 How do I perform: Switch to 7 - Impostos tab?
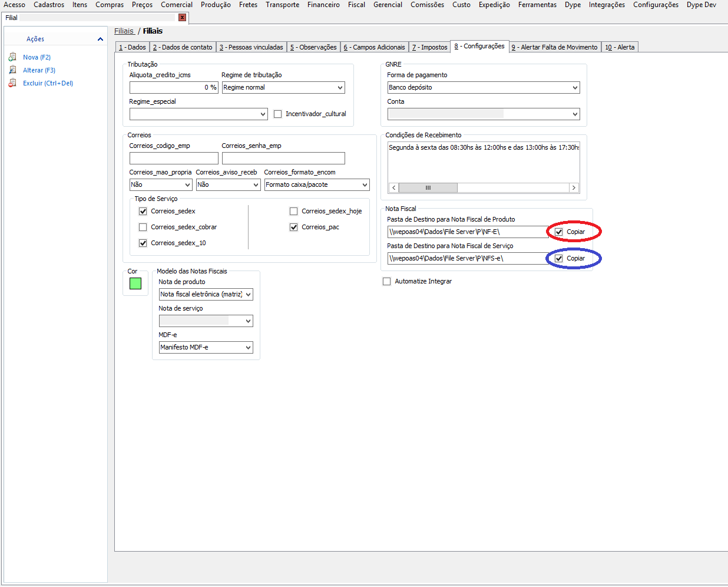tap(430, 47)
